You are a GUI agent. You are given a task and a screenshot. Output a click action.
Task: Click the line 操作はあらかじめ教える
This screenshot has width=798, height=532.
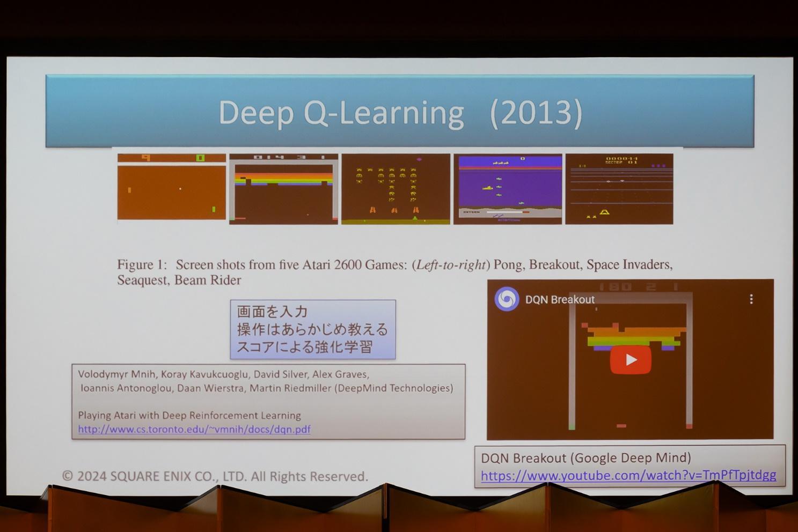[x=312, y=329]
